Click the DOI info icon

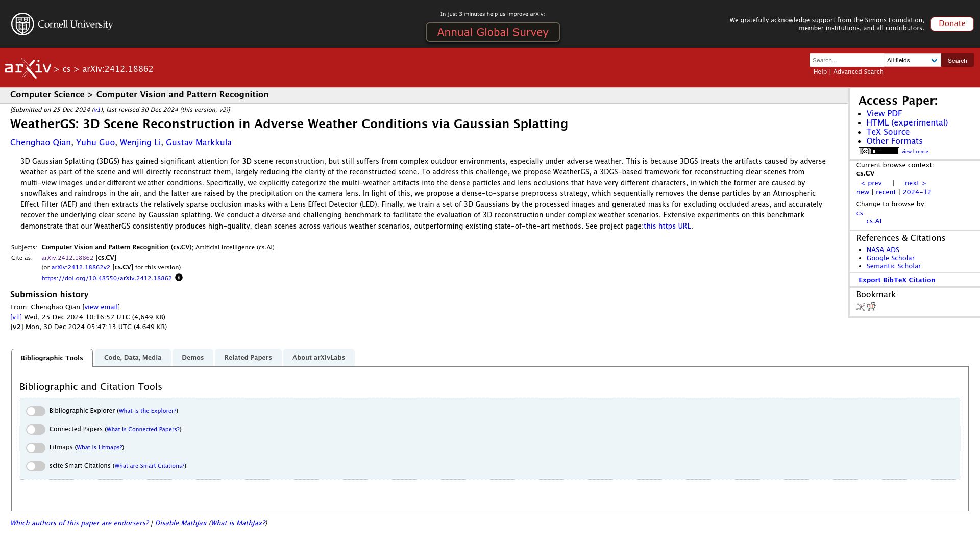point(179,278)
